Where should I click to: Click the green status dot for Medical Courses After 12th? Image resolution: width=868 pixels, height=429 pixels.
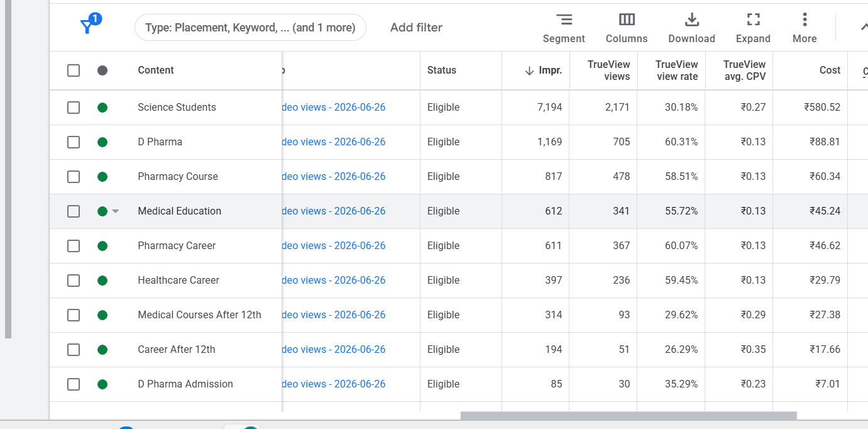[x=102, y=315]
